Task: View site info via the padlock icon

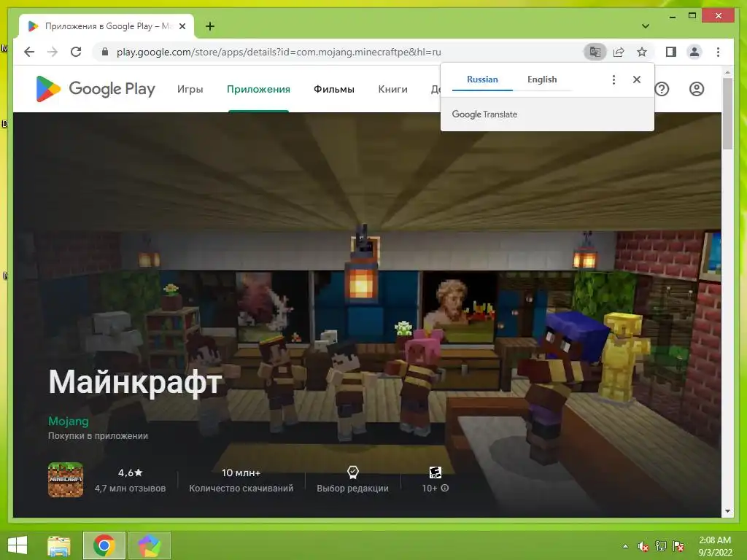Action: (105, 52)
